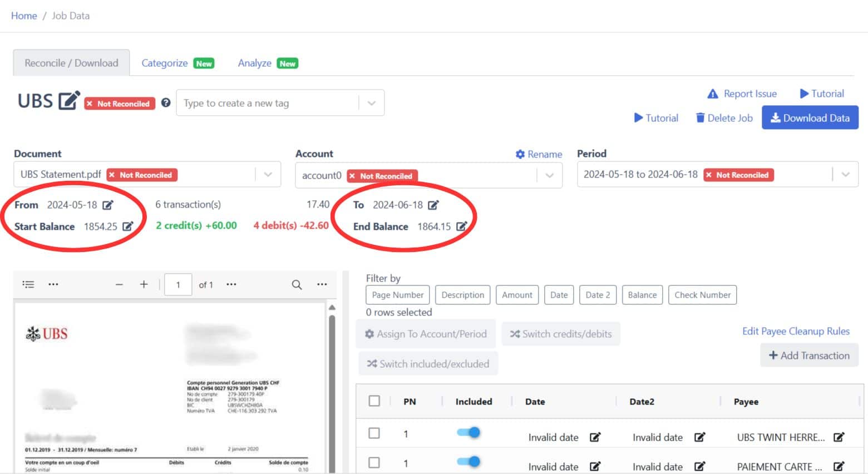Edit the Start Balance with the pencil icon
The height and width of the screenshot is (474, 868).
[x=129, y=226]
